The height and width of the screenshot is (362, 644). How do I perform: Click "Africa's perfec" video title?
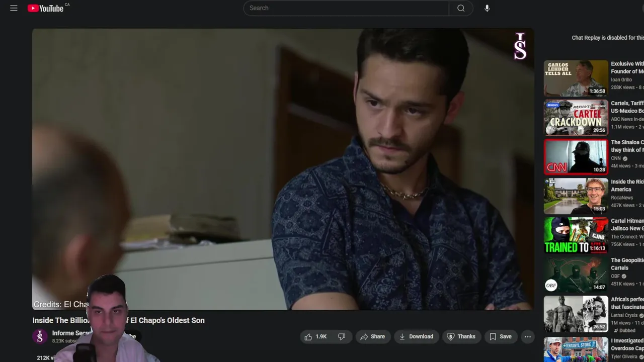[x=627, y=303]
